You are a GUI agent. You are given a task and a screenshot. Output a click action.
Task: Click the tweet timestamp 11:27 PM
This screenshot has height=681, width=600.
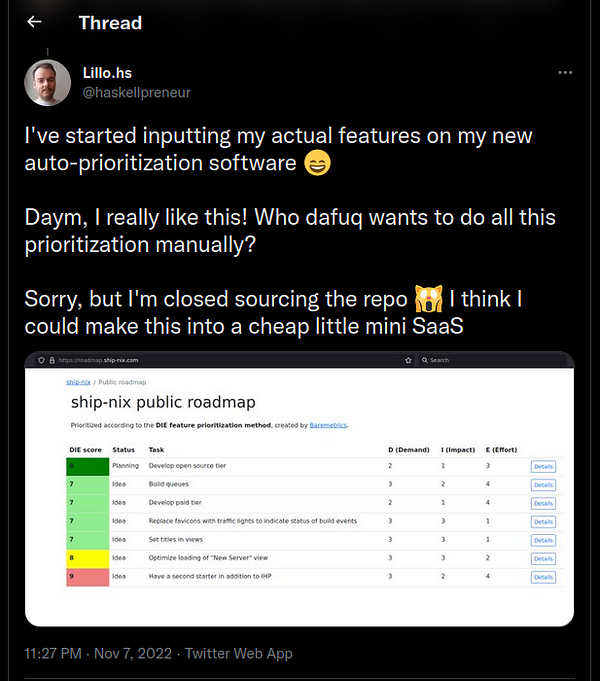click(x=53, y=654)
